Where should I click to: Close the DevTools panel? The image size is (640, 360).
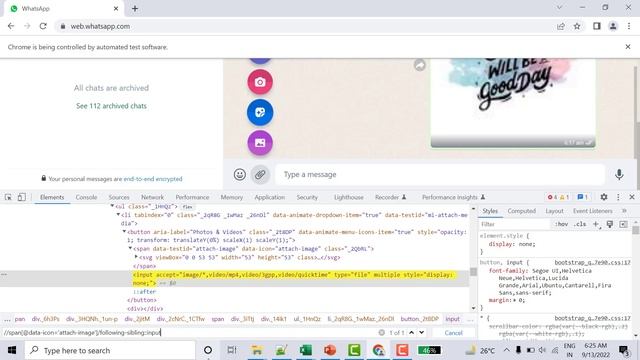(x=632, y=197)
